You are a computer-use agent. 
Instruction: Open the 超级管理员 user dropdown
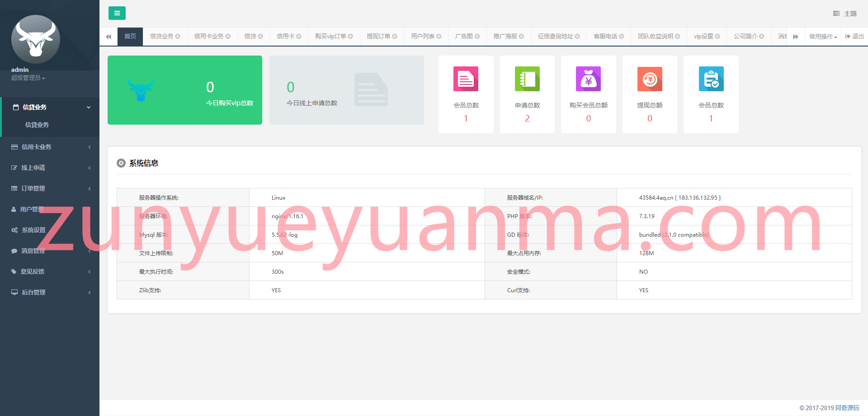point(28,78)
